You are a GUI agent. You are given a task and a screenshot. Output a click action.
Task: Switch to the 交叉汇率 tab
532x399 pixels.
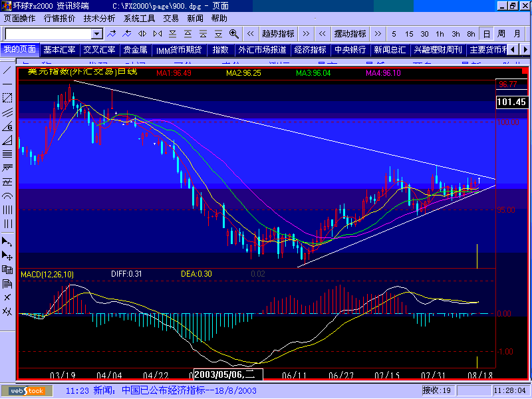[99, 50]
